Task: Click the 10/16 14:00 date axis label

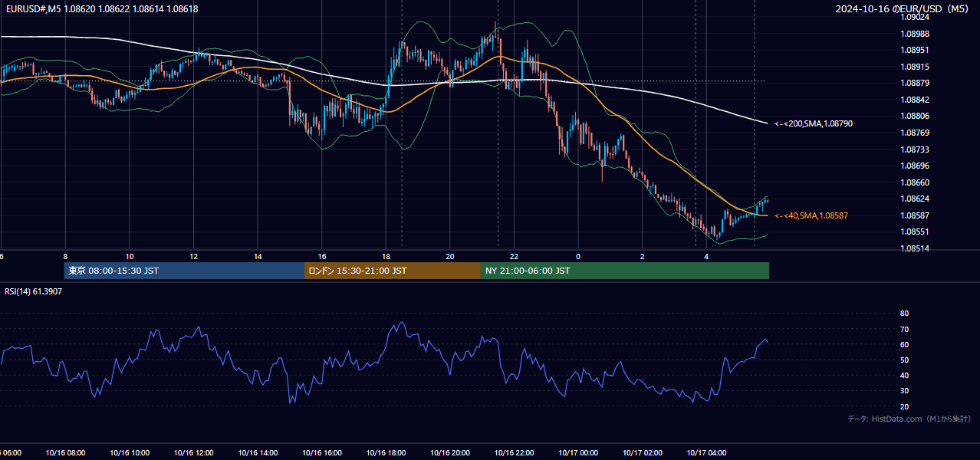Action: click(258, 453)
